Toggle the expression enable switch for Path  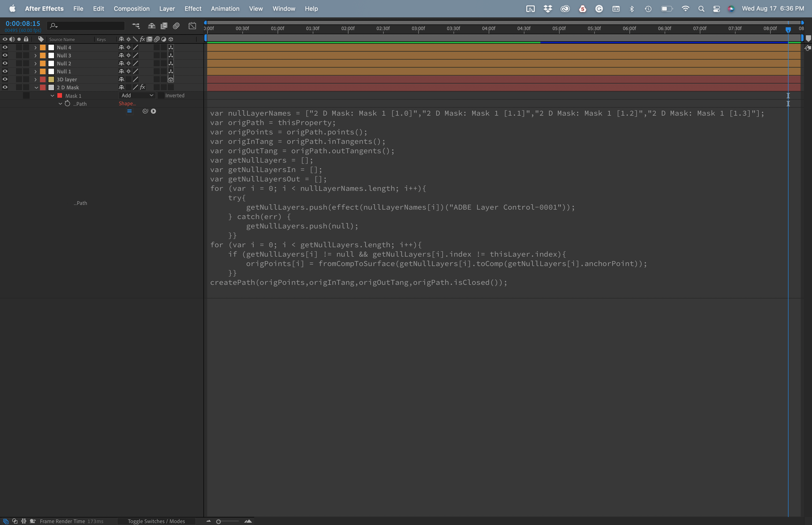(129, 111)
